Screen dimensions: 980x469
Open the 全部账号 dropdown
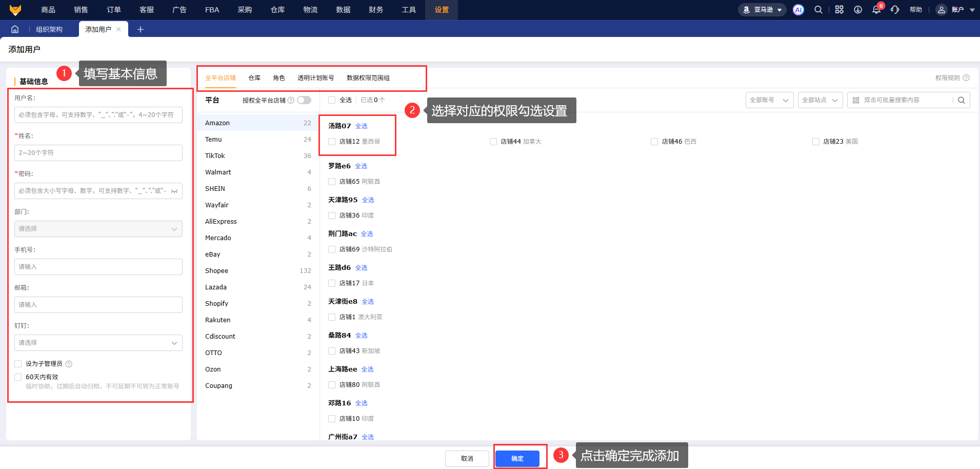point(769,100)
